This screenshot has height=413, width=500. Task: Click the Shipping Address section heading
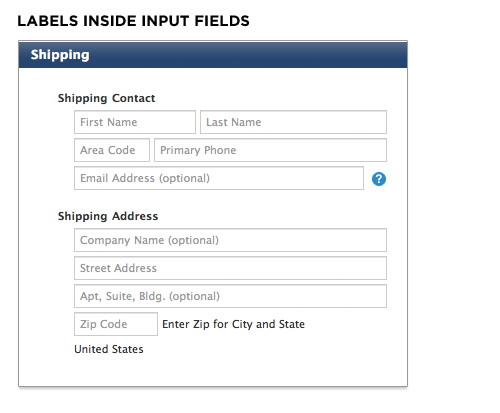click(108, 216)
